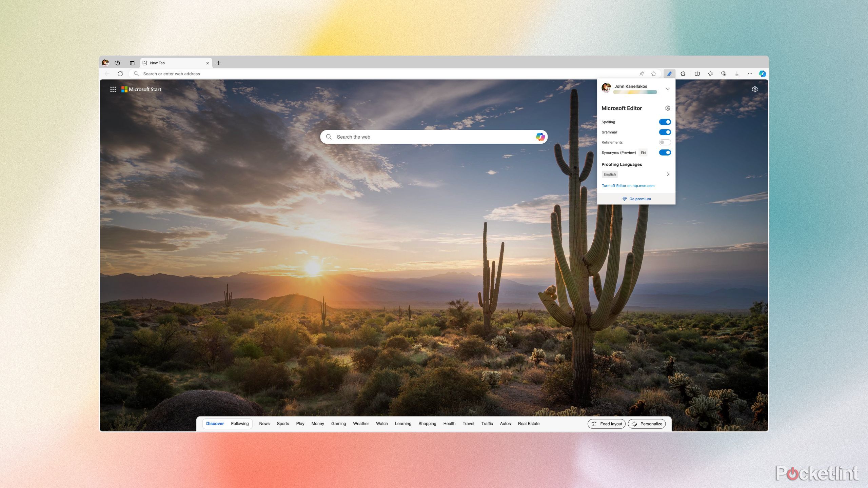Open the Travel category
The image size is (868, 488).
coord(468,424)
